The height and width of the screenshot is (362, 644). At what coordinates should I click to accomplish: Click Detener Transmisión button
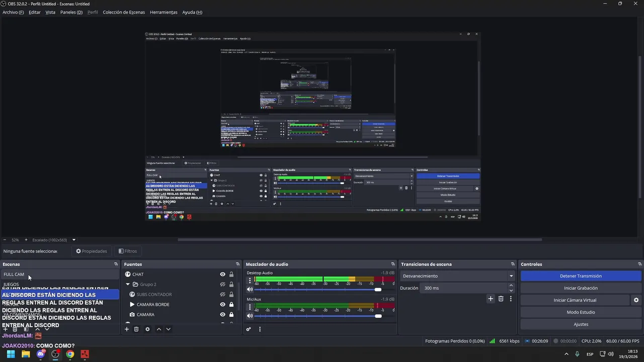pos(581,276)
